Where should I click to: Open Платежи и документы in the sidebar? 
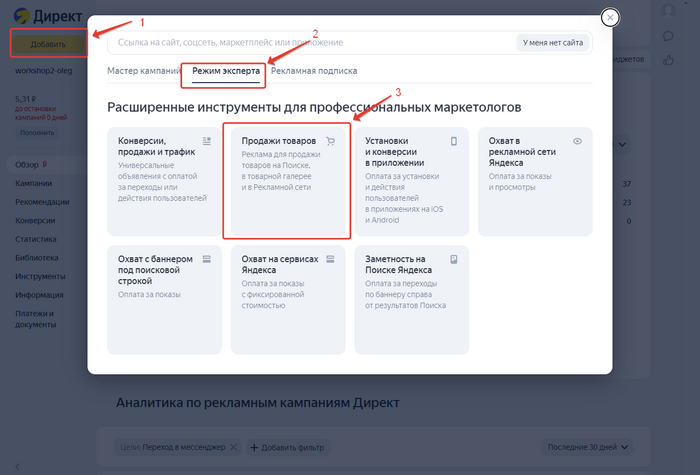36,319
